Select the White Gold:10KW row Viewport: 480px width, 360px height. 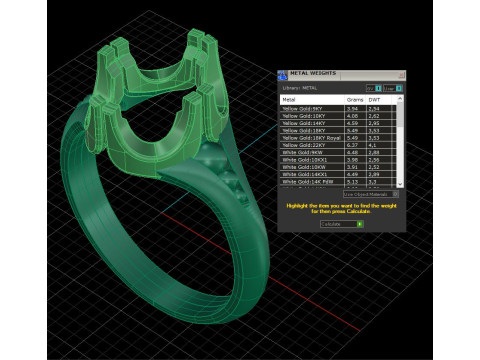pos(338,167)
